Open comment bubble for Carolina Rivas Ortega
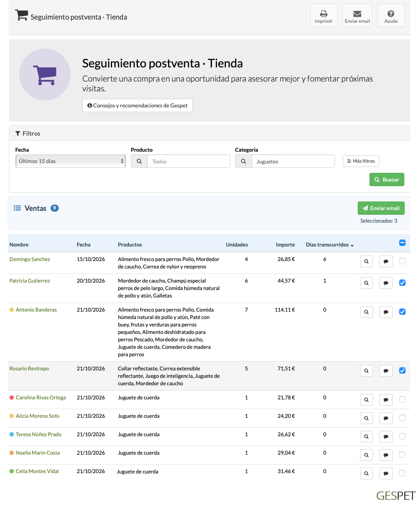The image size is (420, 506). [386, 400]
